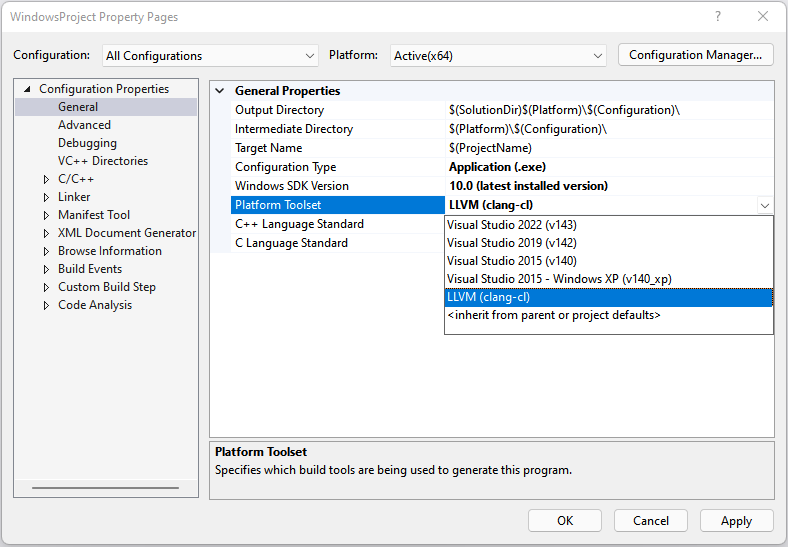
Task: Click the Configuration Type property label
Action: [285, 167]
